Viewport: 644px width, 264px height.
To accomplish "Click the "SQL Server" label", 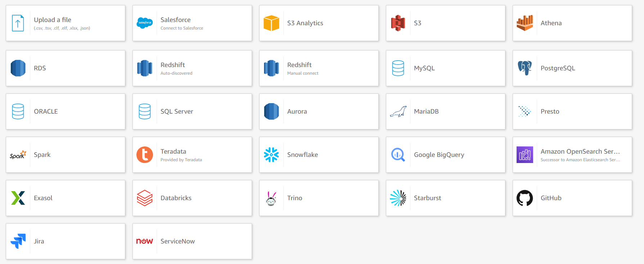I will pyautogui.click(x=177, y=111).
